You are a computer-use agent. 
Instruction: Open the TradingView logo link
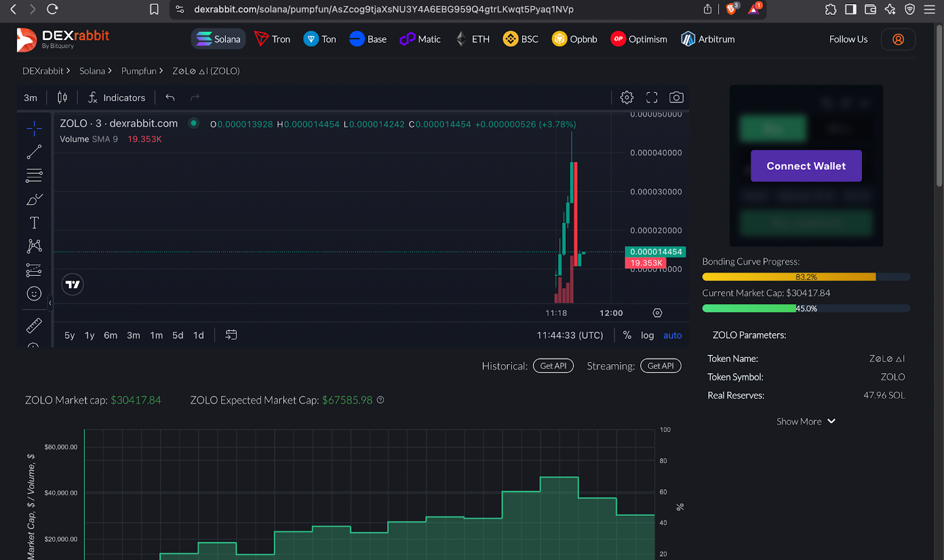click(73, 285)
